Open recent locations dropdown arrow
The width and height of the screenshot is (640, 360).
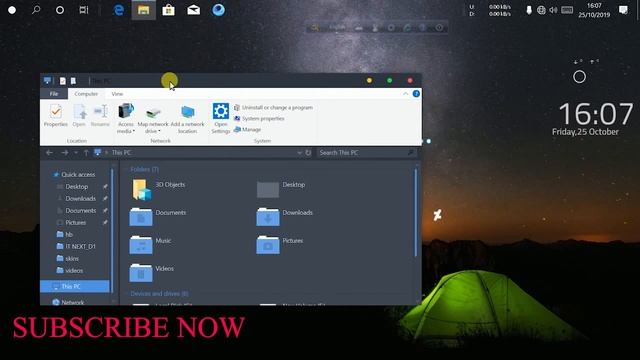click(76, 153)
